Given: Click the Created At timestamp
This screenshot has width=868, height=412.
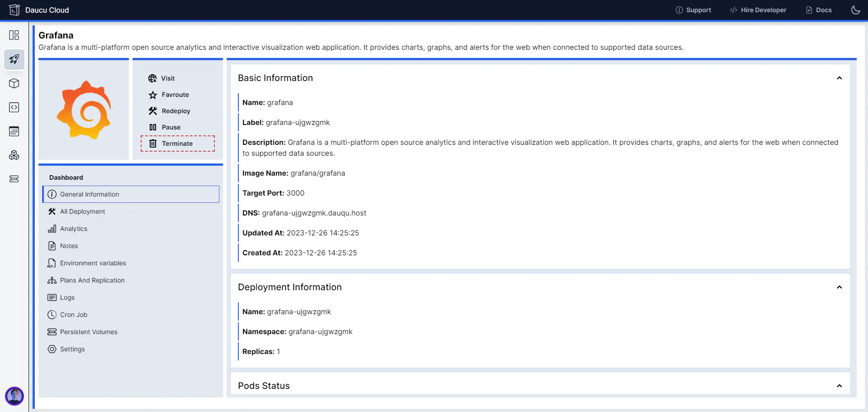Looking at the screenshot, I should (x=321, y=253).
